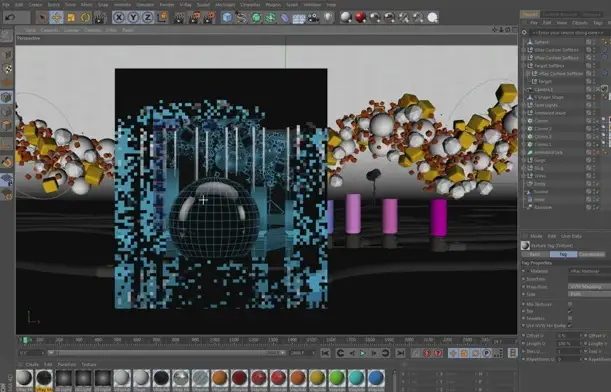The width and height of the screenshot is (611, 392).
Task: Activate the Rotate tool
Action: (85, 18)
